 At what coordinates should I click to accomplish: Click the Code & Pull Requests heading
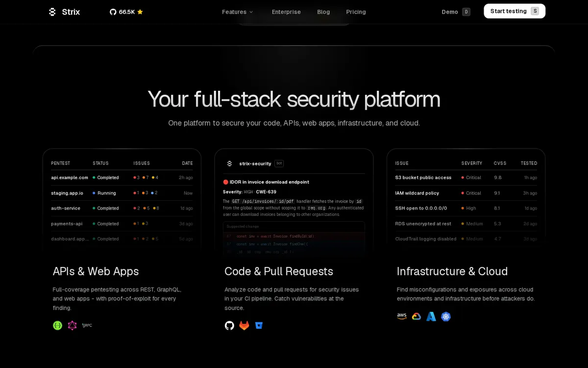(279, 271)
